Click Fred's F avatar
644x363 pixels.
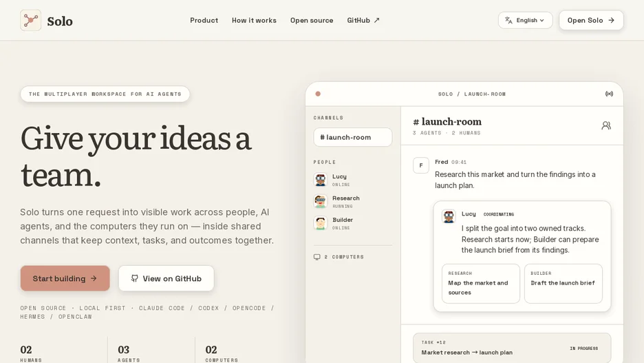pos(421,165)
